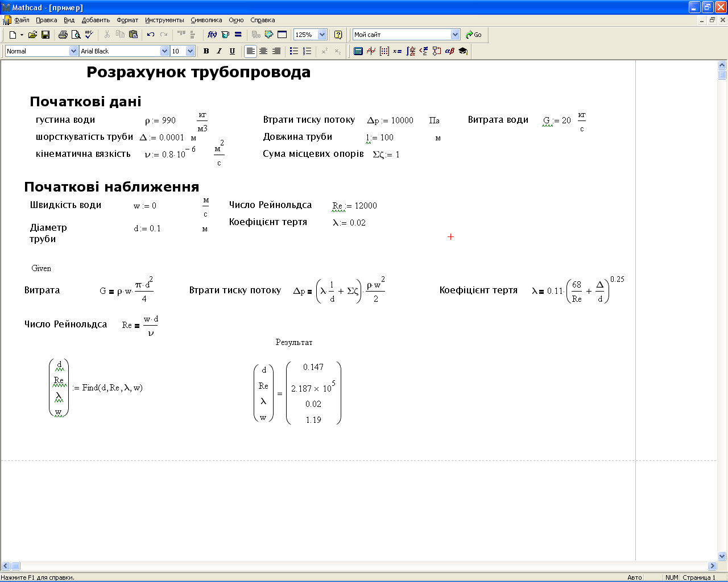Calculate using the equals sign icon

click(x=238, y=35)
